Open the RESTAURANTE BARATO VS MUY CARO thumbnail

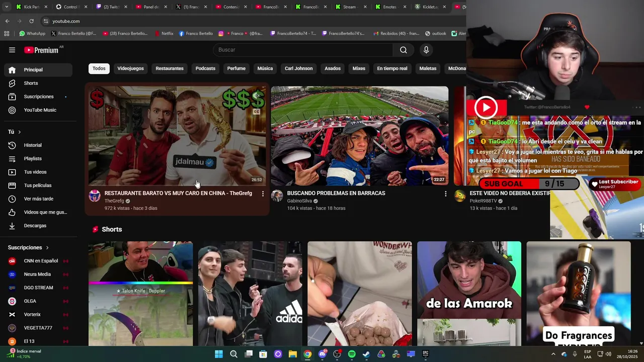(x=177, y=136)
